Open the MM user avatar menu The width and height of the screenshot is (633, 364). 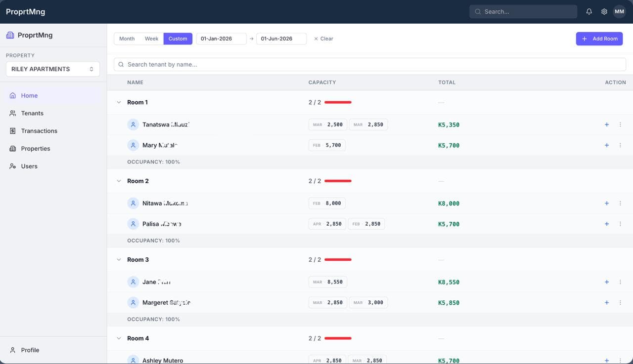pyautogui.click(x=619, y=11)
